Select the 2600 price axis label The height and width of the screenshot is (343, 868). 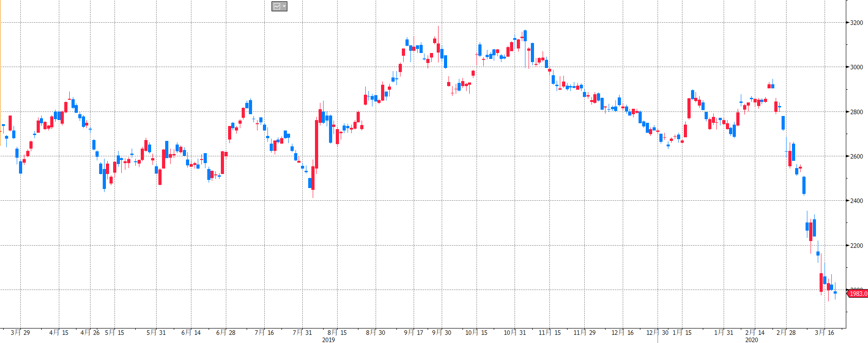coord(857,156)
